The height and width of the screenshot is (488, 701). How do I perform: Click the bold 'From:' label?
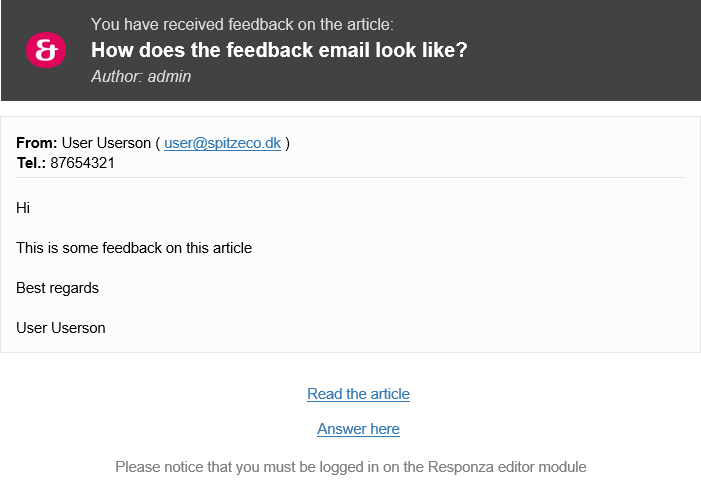[37, 143]
